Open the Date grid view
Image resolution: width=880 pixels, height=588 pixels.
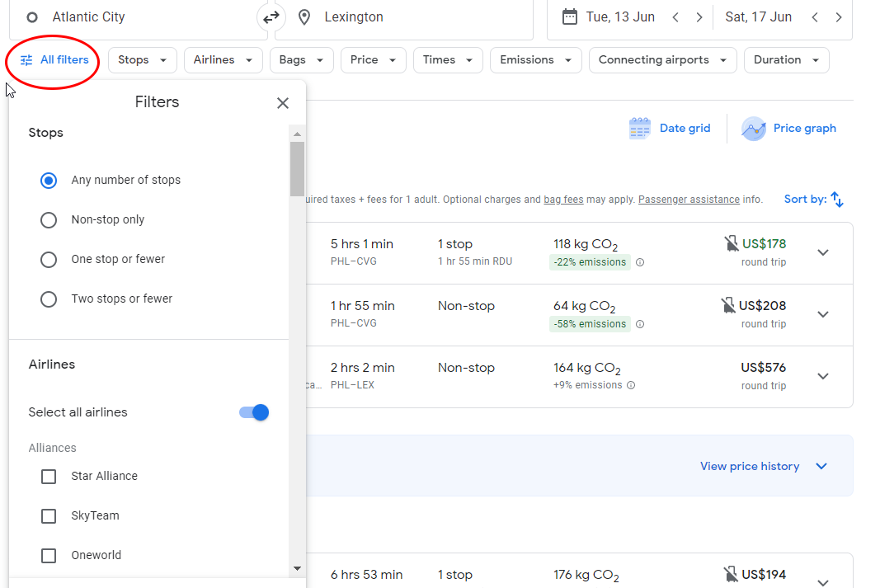(670, 129)
